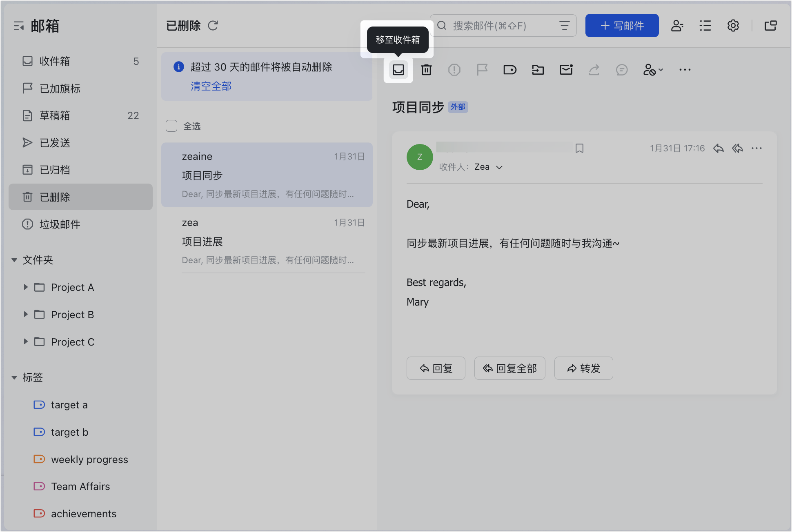Collapse the mailbox sidebar
The width and height of the screenshot is (792, 532).
tap(19, 26)
